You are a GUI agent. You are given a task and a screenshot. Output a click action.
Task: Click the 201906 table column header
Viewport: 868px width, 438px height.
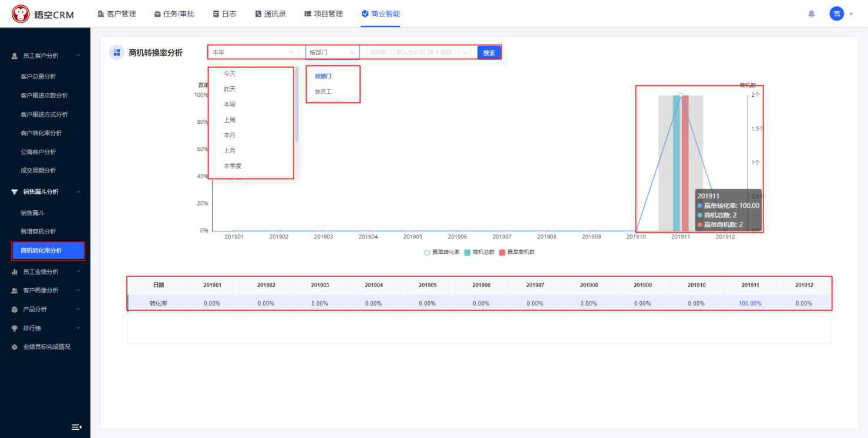point(481,285)
